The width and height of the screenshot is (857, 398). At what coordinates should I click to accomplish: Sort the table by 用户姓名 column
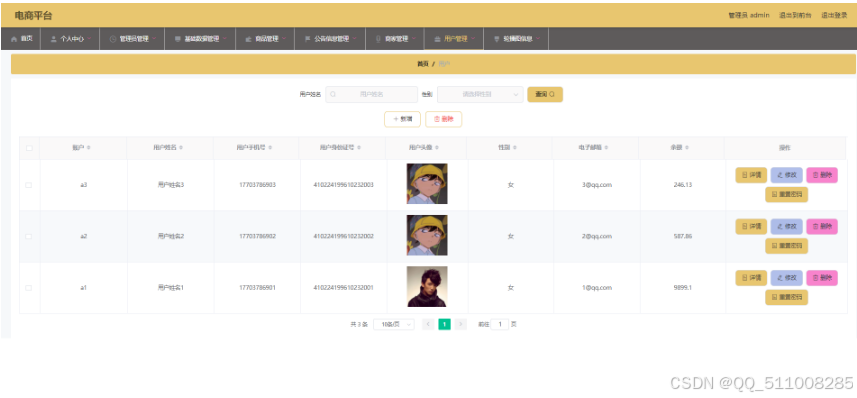pyautogui.click(x=181, y=148)
